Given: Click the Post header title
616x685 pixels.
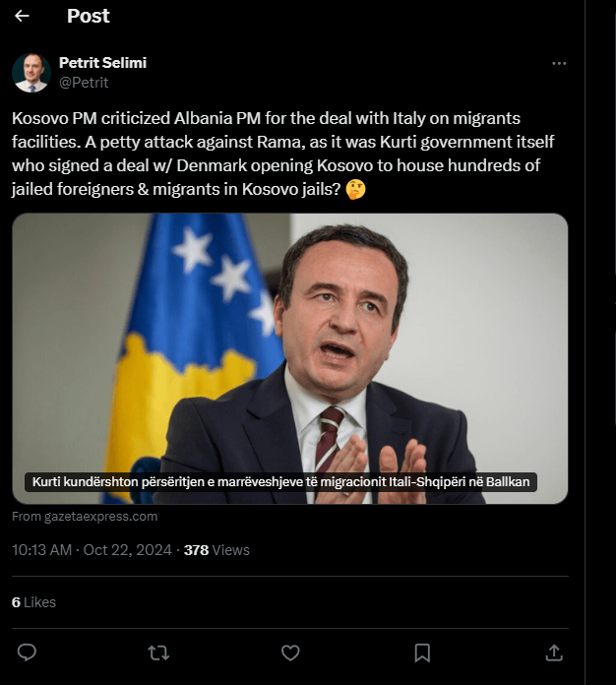Looking at the screenshot, I should [88, 17].
